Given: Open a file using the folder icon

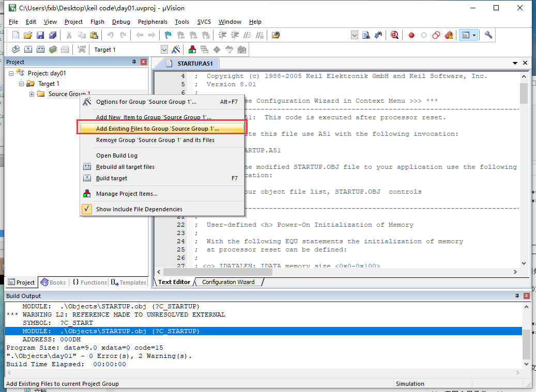Looking at the screenshot, I should tap(28, 35).
